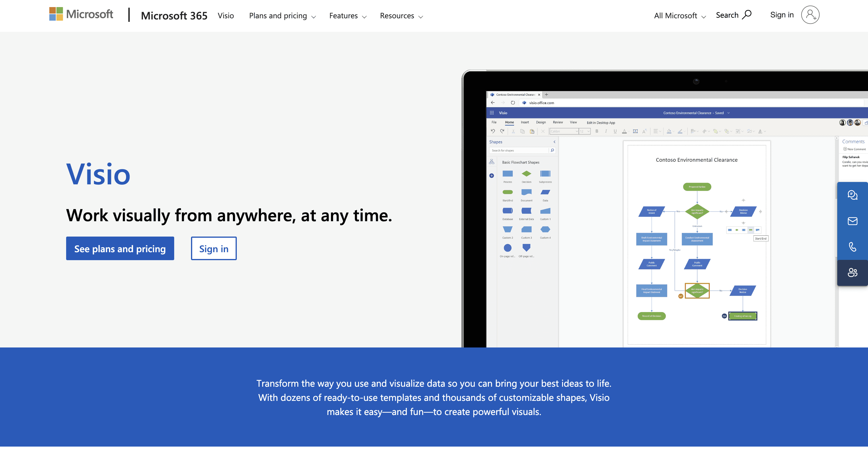The height and width of the screenshot is (469, 868).
Task: Toggle Italic in the Visio ribbon
Action: point(606,131)
